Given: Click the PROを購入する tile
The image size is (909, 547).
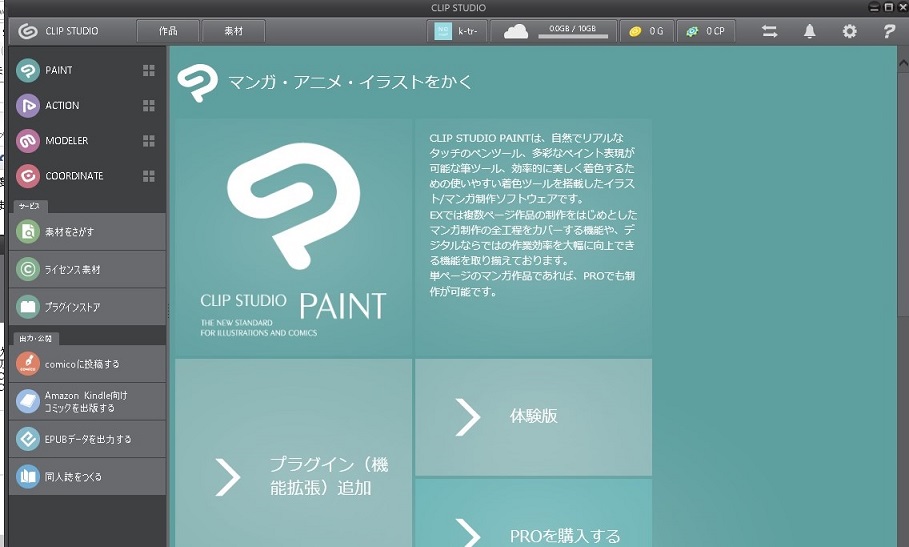Looking at the screenshot, I should 533,513.
